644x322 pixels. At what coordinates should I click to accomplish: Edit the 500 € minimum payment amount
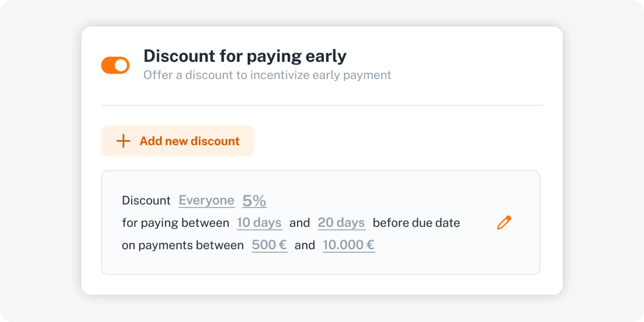(x=269, y=245)
